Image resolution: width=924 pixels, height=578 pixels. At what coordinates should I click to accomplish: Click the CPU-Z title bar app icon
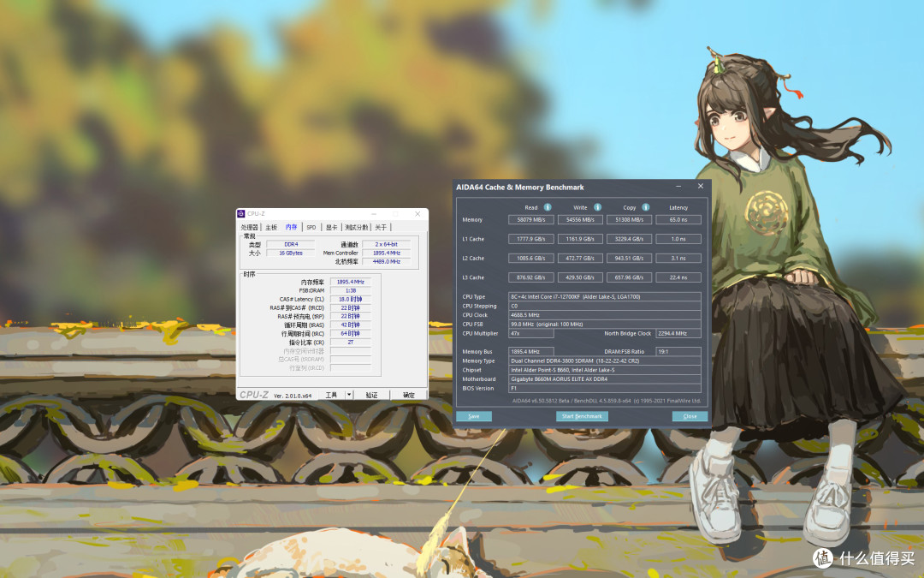[241, 213]
